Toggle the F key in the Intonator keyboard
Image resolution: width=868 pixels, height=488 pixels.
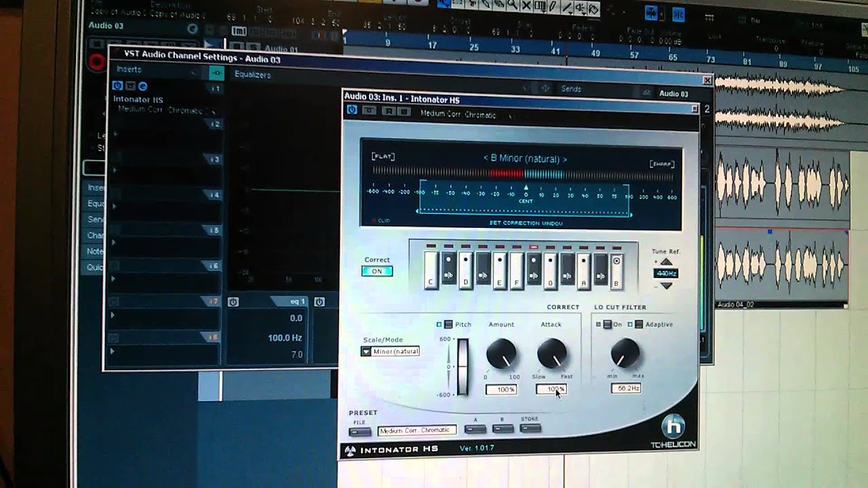(517, 271)
